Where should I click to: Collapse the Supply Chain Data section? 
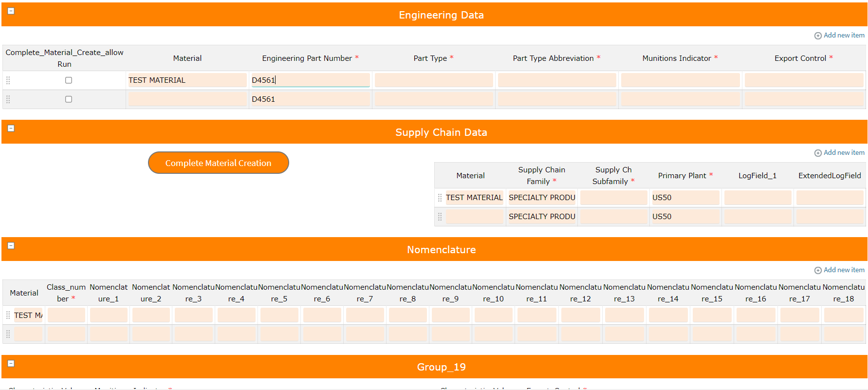(x=11, y=128)
